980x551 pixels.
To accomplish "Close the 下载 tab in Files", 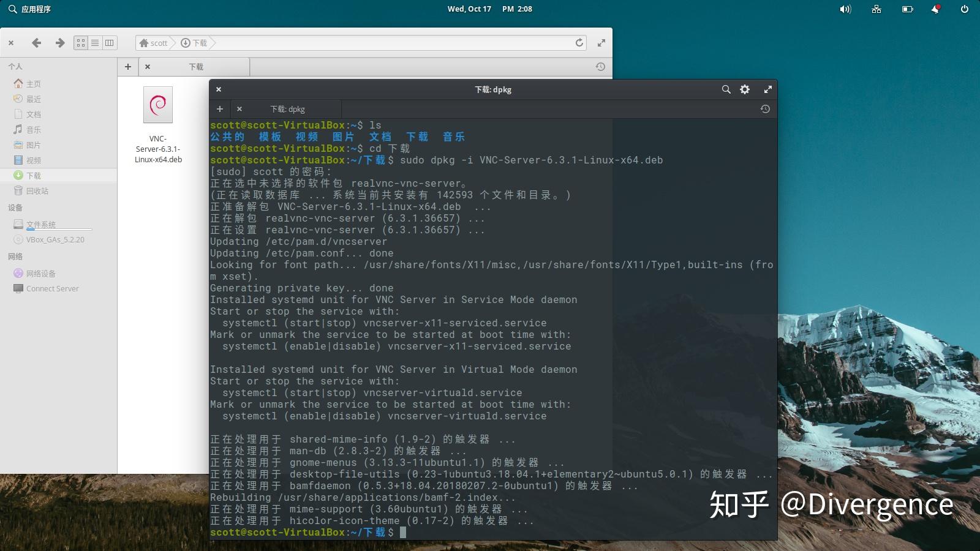I will [x=148, y=67].
